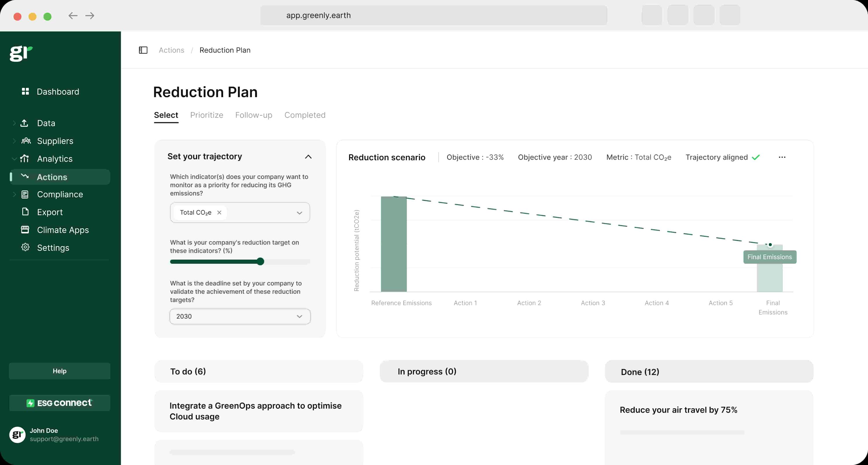Click the Compliance icon in sidebar
Viewport: 868px width, 465px height.
pos(25,194)
